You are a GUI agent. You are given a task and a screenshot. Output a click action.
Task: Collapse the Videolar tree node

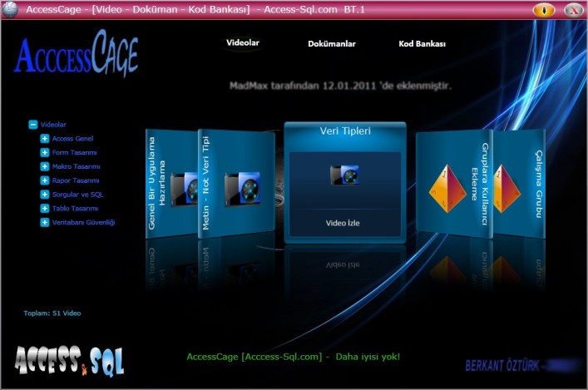(x=33, y=124)
